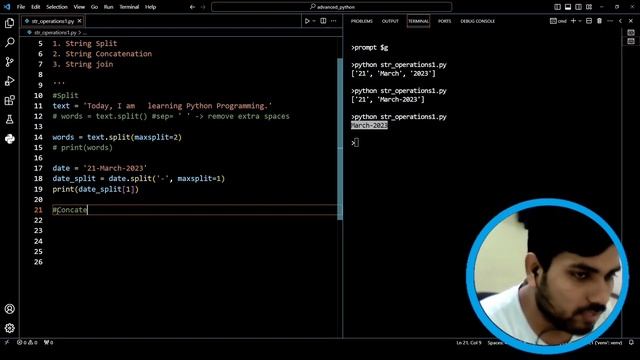Click the highlighted March-2023 terminal output
Screen dimensions: 640x360
[369, 125]
